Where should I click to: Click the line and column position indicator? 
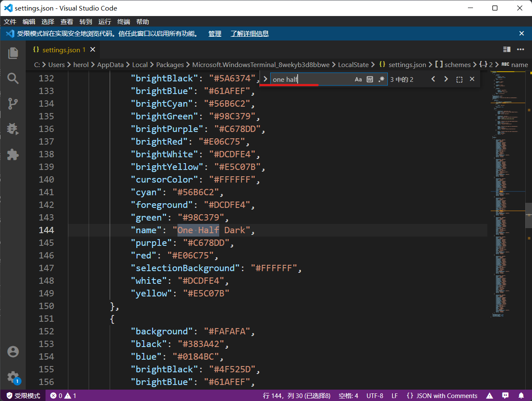click(298, 396)
